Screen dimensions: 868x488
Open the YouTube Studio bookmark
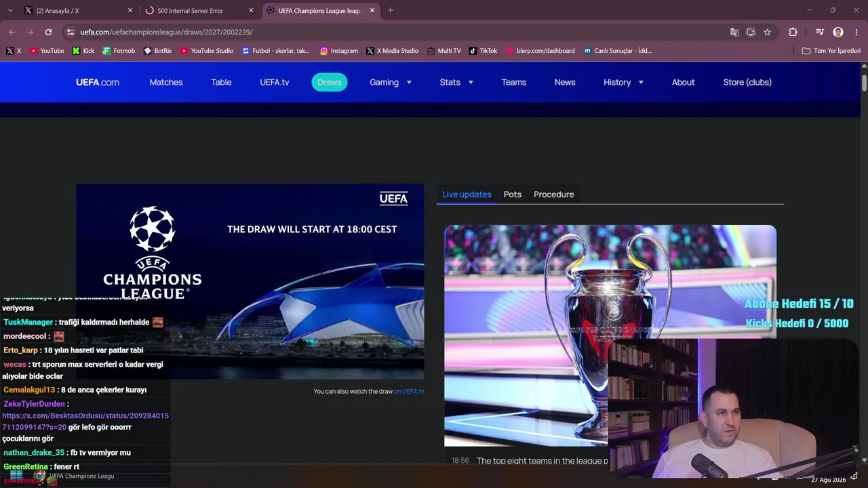coord(207,51)
